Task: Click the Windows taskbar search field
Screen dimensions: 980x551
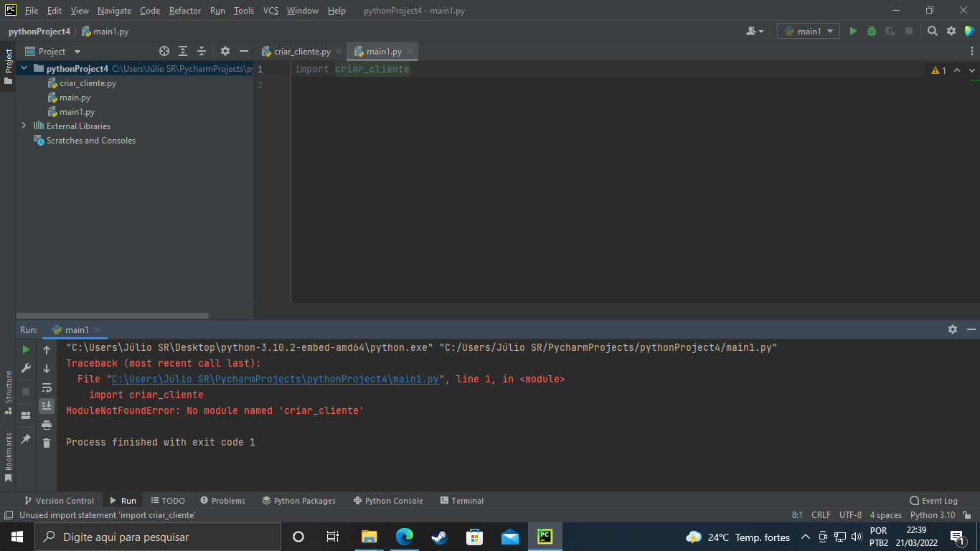Action: [x=158, y=537]
